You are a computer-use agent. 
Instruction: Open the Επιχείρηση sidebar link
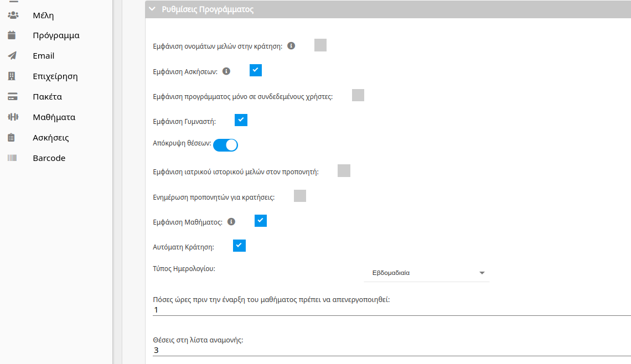[x=55, y=76]
